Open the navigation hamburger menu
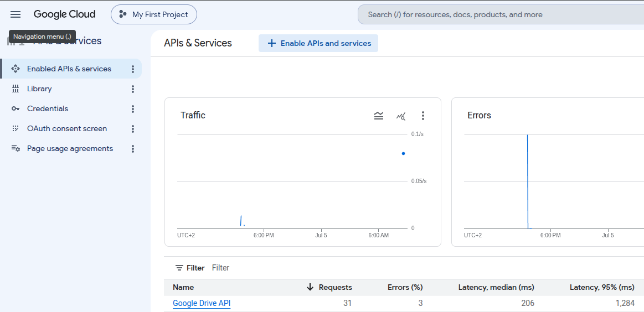Viewport: 644px width, 312px height. pos(15,14)
